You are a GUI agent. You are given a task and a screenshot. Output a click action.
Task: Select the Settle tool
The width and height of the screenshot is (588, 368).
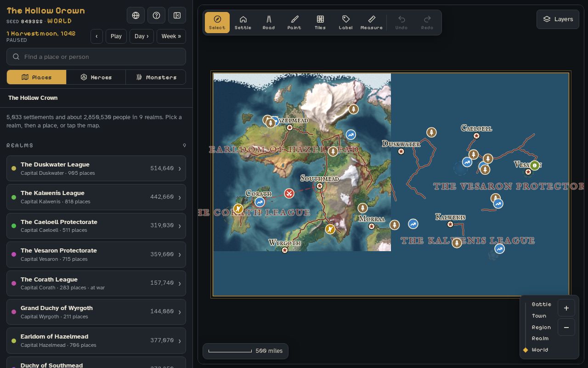(243, 23)
